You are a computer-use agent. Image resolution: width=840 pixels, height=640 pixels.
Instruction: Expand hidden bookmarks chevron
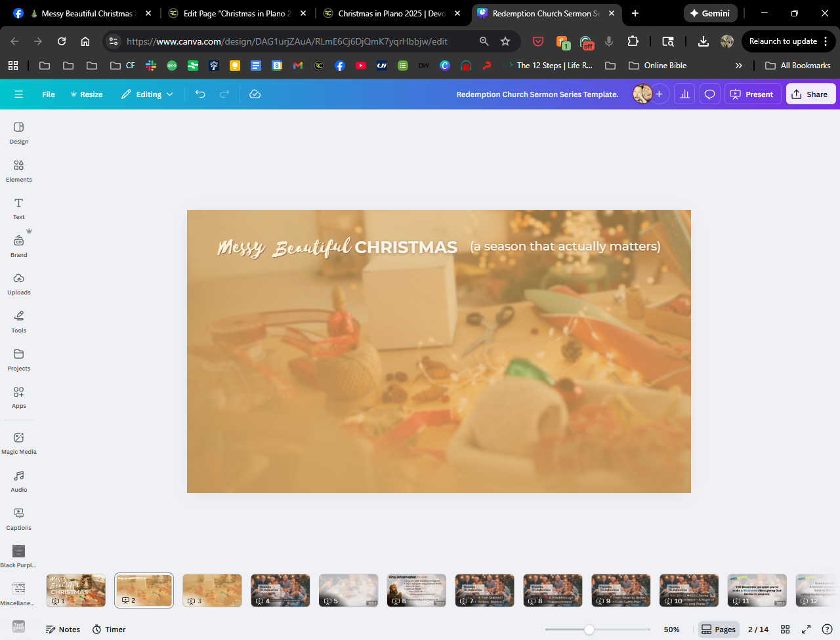pyautogui.click(x=738, y=66)
